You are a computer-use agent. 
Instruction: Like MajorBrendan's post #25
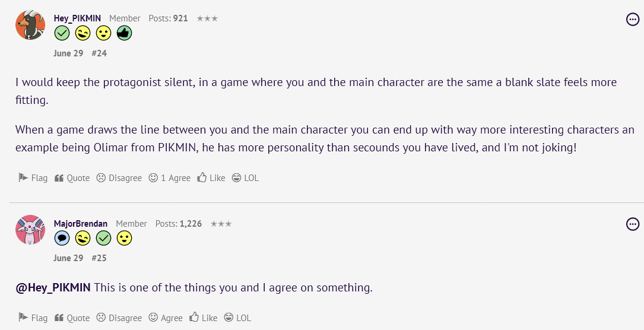(x=204, y=318)
